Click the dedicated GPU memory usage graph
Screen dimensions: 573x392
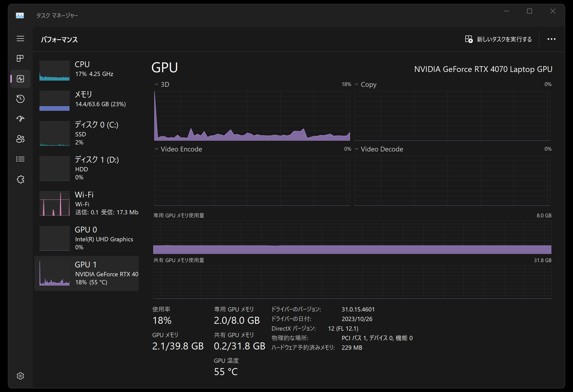click(352, 237)
